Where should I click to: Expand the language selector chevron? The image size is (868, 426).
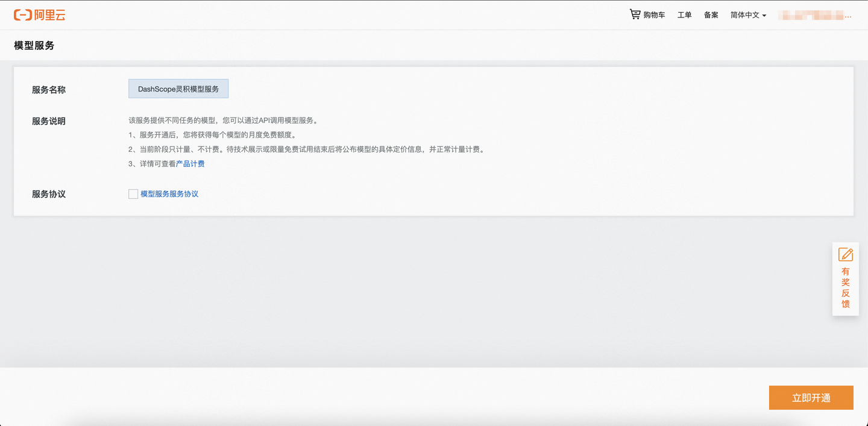coord(764,16)
